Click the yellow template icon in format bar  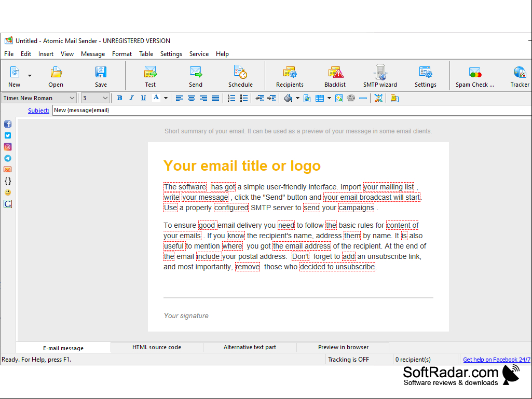(x=394, y=99)
